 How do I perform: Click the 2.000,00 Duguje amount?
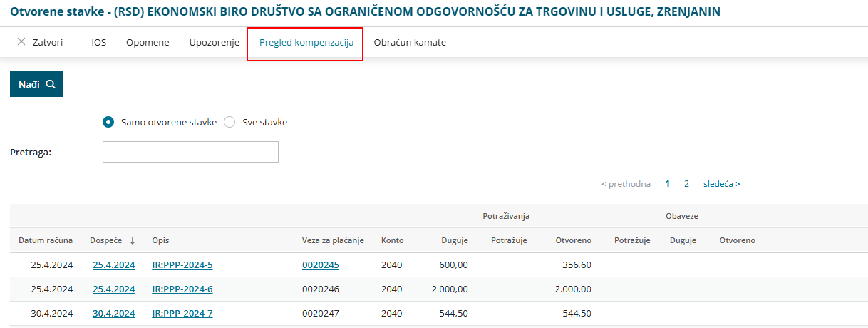click(x=450, y=289)
